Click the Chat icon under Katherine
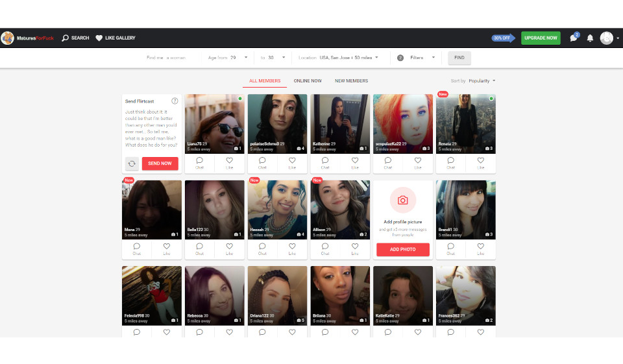 click(325, 160)
